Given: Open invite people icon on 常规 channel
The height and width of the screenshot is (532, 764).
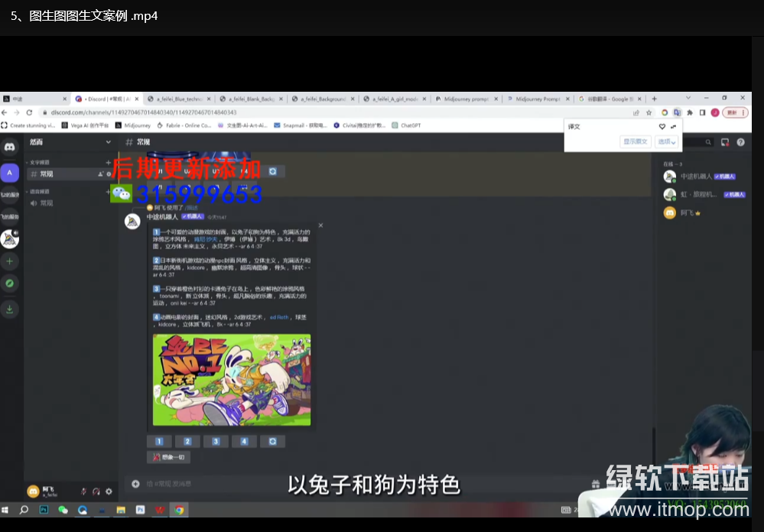Looking at the screenshot, I should (100, 174).
